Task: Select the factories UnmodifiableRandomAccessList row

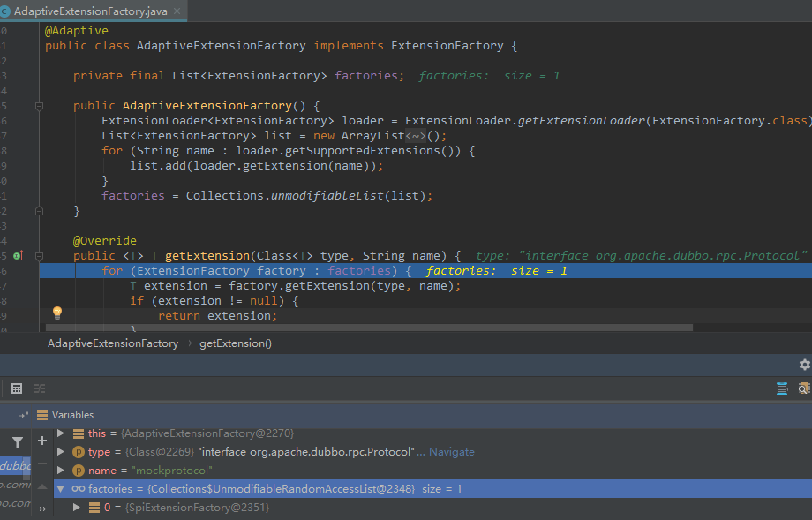Action: 432,488
